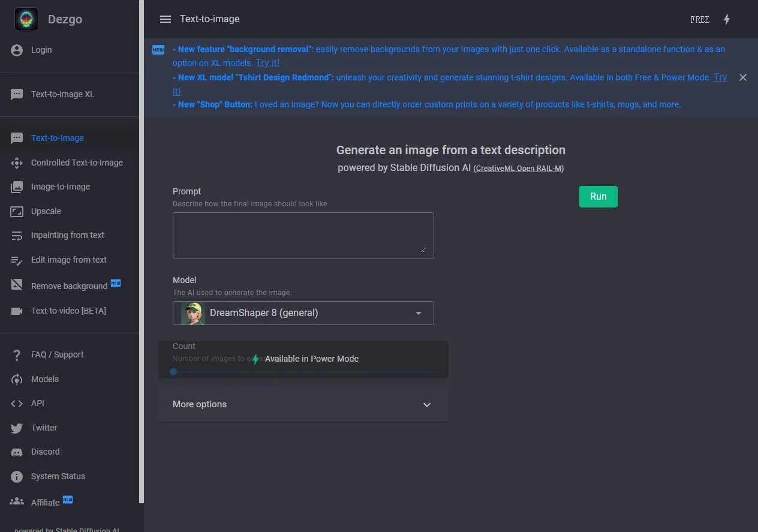Image resolution: width=758 pixels, height=532 pixels.
Task: Click the DreamShaper model thumbnail
Action: [x=193, y=313]
